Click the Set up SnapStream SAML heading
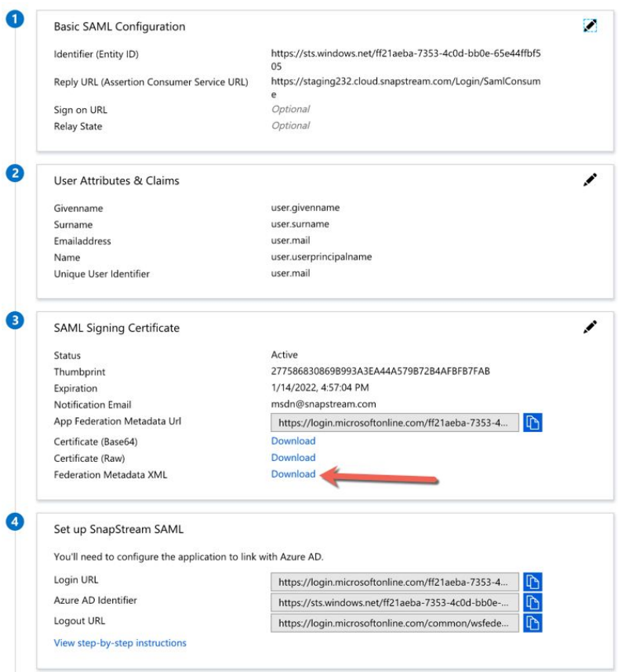Screen dimensions: 618x672 118,529
